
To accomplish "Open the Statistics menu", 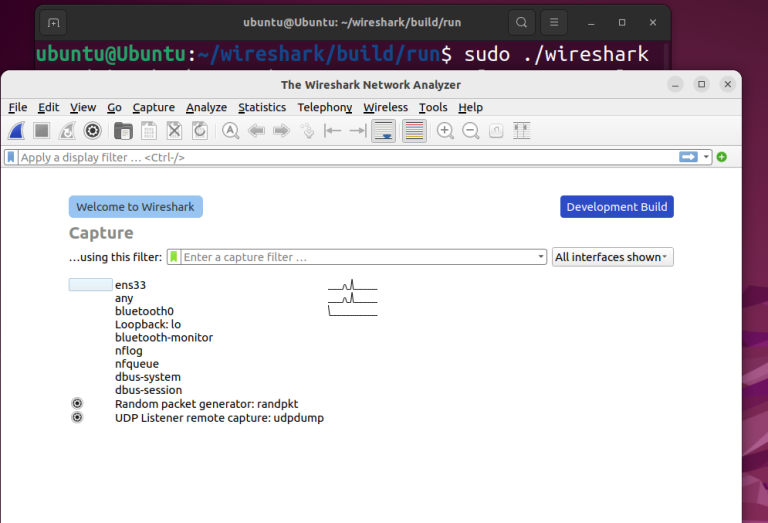I will pyautogui.click(x=262, y=107).
